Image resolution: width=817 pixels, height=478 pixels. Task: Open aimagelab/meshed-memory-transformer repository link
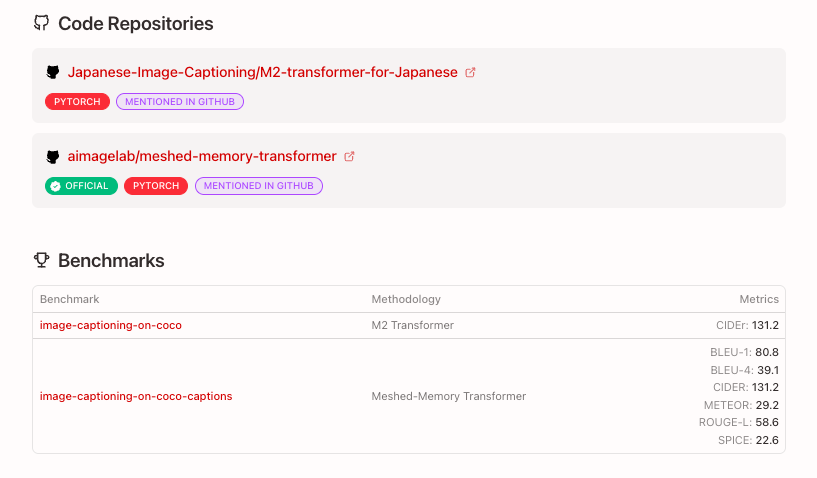[x=201, y=157]
